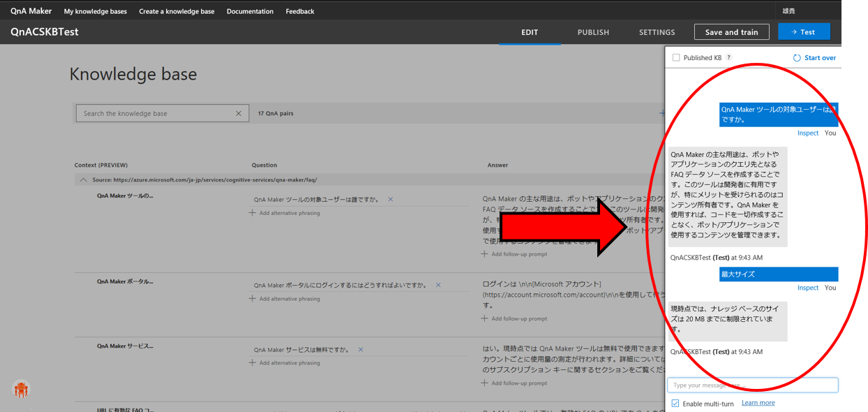The image size is (868, 412).
Task: Click the blue Test button
Action: point(804,32)
